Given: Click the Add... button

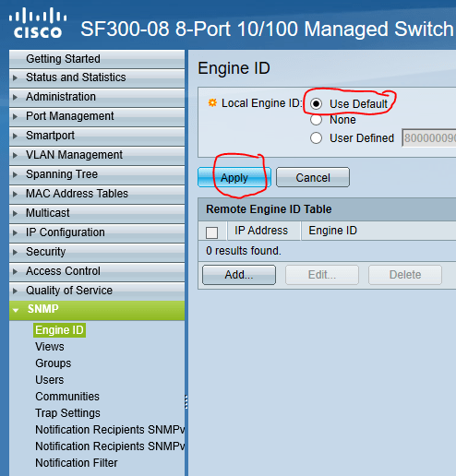Looking at the screenshot, I should click(239, 275).
